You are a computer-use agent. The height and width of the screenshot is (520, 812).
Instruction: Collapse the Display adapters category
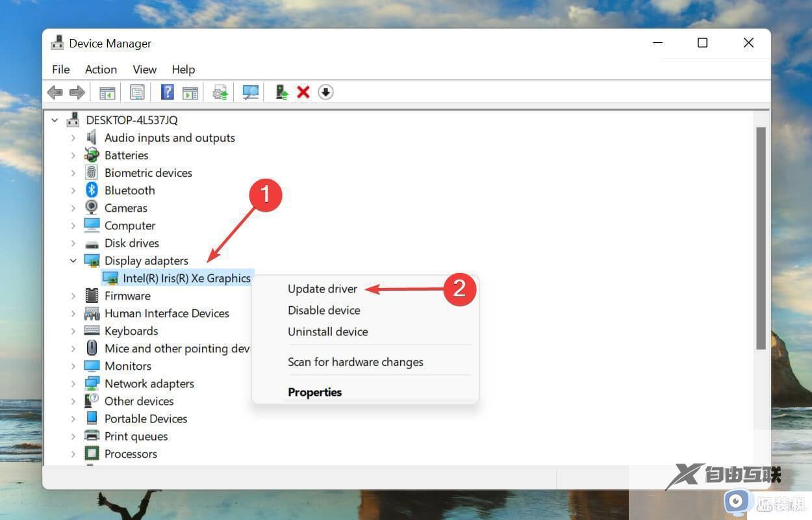pos(73,261)
